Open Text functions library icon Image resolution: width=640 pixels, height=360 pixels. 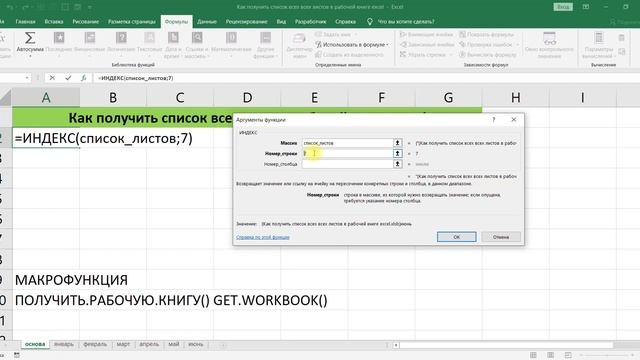[x=149, y=38]
